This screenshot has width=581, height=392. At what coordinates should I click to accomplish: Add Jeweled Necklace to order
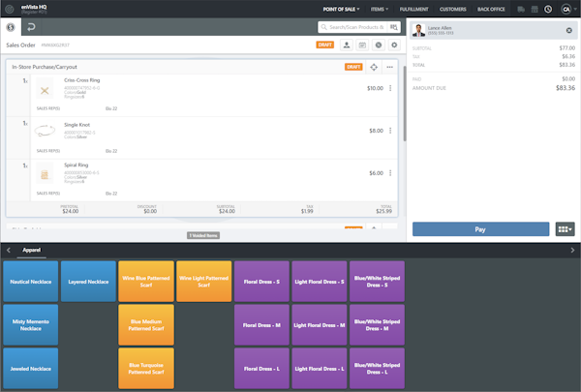pyautogui.click(x=31, y=369)
